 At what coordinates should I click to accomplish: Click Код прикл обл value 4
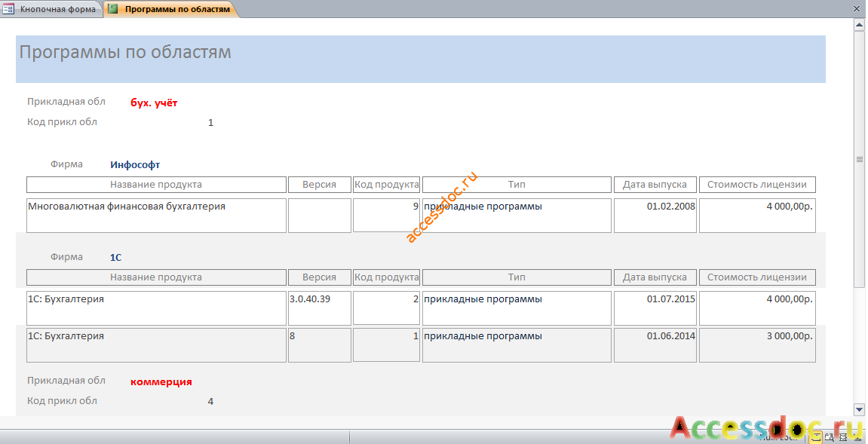(x=210, y=402)
